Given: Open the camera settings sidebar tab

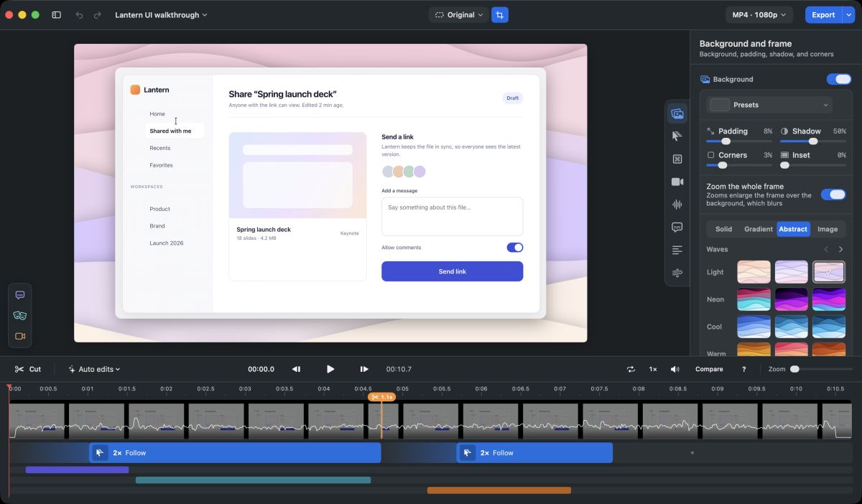Looking at the screenshot, I should tap(677, 182).
